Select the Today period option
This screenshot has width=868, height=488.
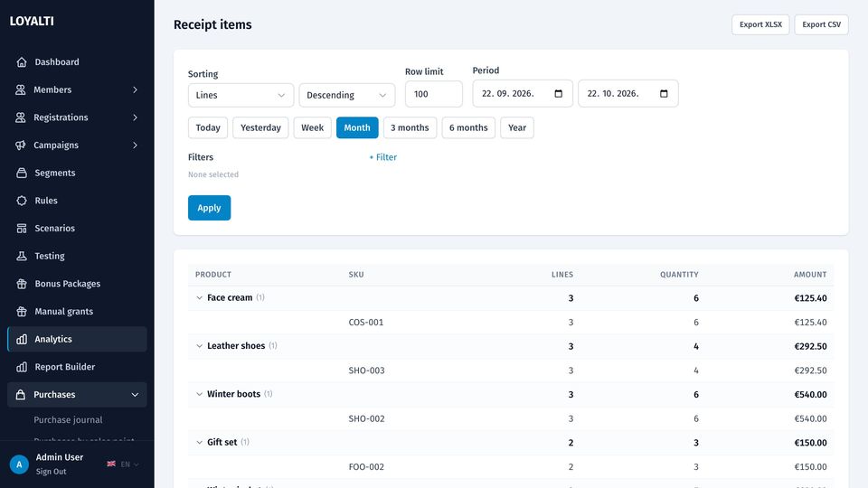(x=208, y=127)
